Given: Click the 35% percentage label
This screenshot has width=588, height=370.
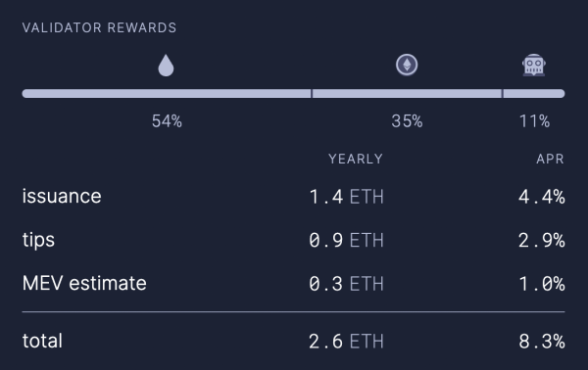Looking at the screenshot, I should coord(407,121).
